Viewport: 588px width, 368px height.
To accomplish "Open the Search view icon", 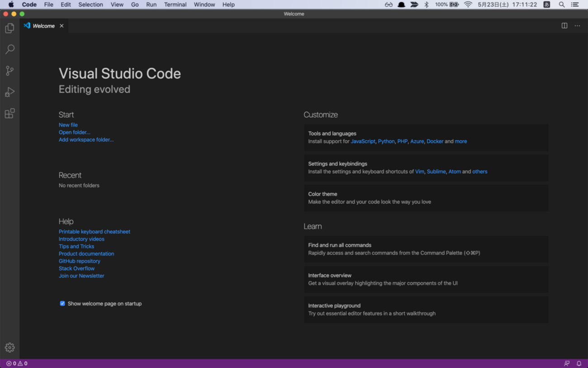I will tap(9, 49).
